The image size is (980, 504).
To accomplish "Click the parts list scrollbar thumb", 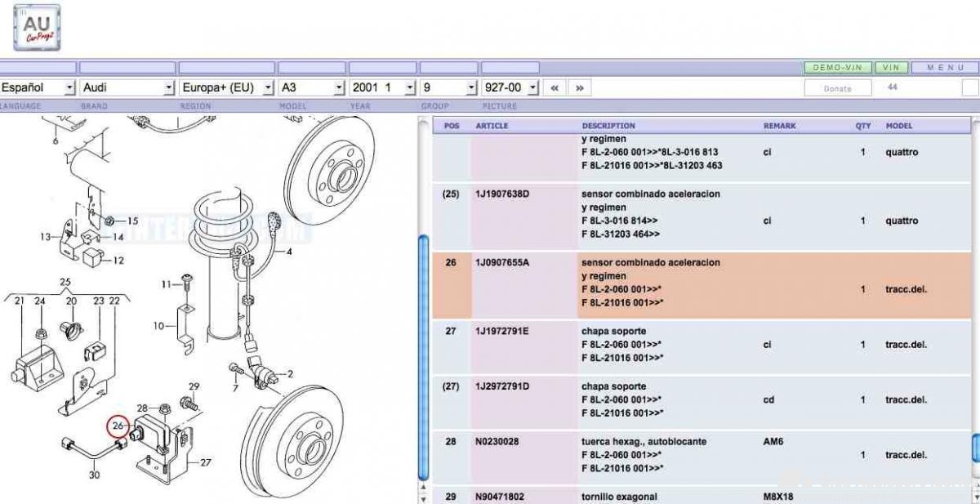I will coord(975,448).
